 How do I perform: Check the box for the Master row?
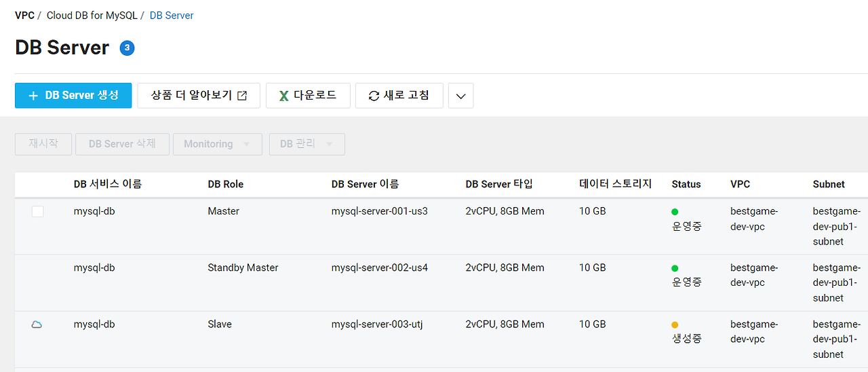pos(37,212)
